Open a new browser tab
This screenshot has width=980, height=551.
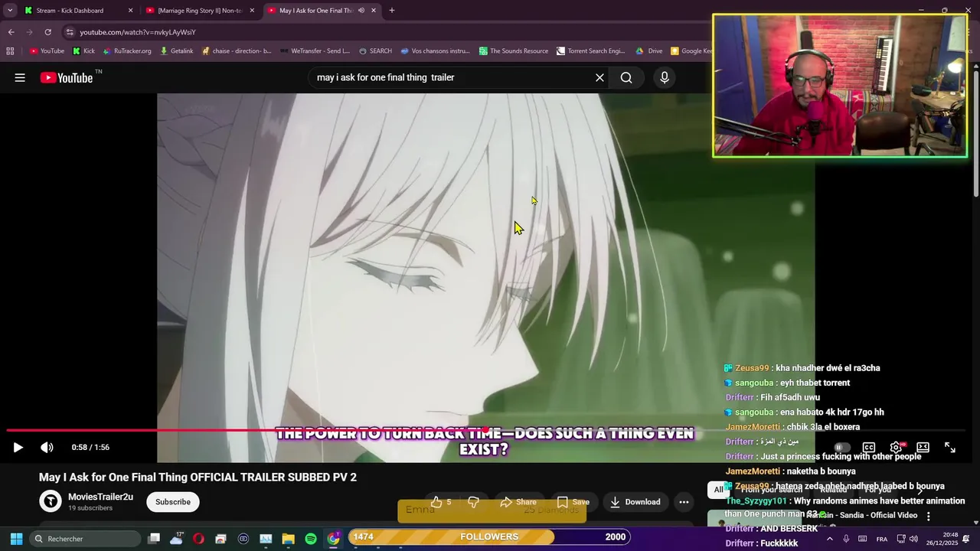pos(392,11)
